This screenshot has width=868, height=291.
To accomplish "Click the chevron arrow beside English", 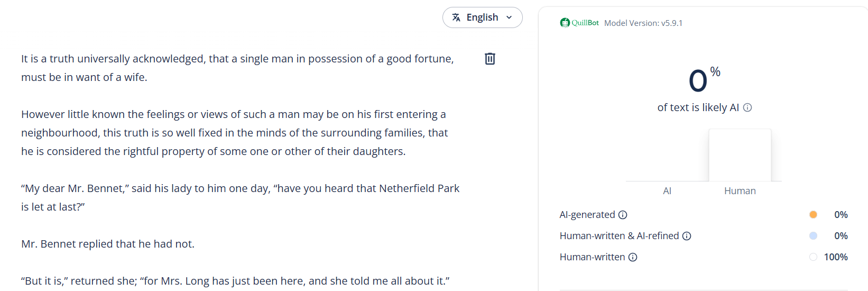I will point(509,17).
